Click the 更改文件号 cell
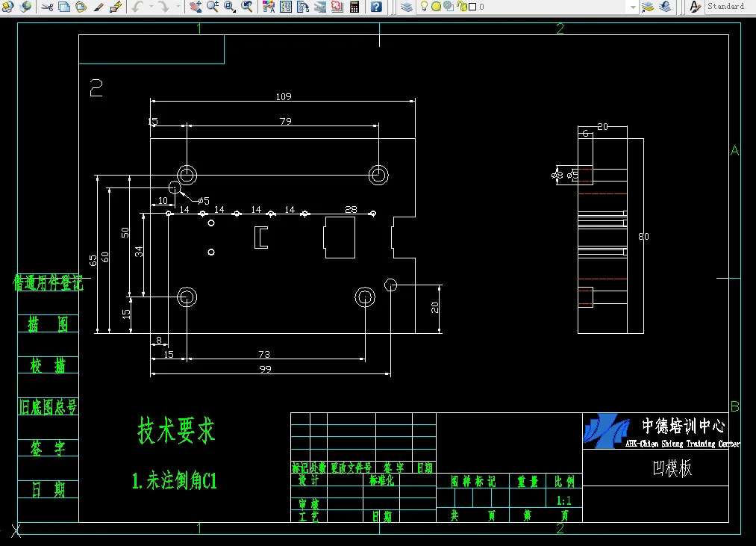The height and width of the screenshot is (546, 756). [x=352, y=468]
